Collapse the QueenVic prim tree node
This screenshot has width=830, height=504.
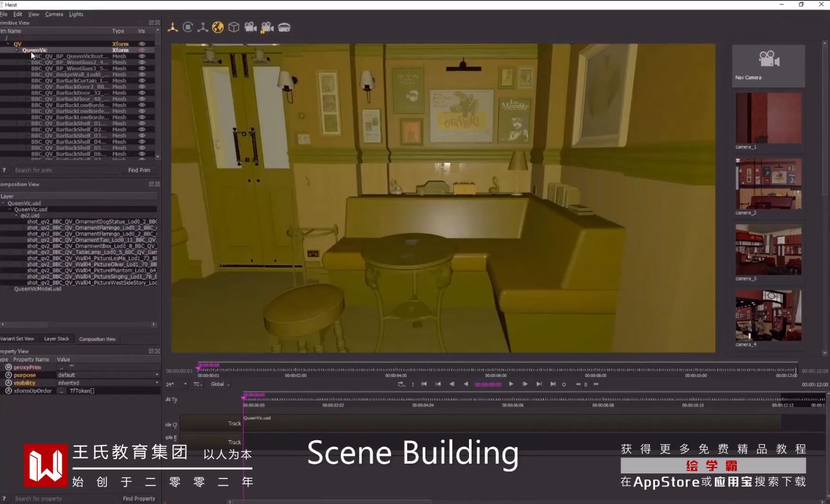[x=16, y=50]
